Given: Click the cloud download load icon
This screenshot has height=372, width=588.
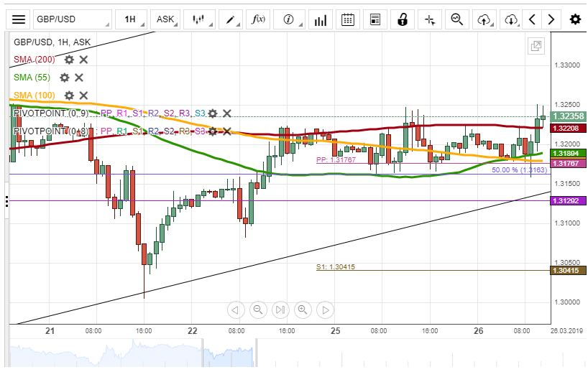Looking at the screenshot, I should point(511,19).
